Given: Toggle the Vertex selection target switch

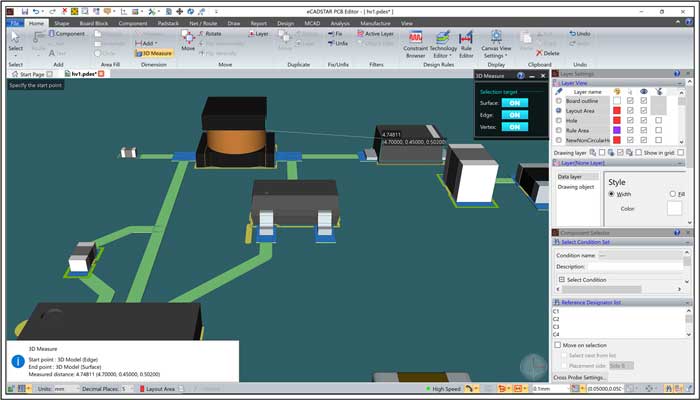Looking at the screenshot, I should (x=514, y=126).
